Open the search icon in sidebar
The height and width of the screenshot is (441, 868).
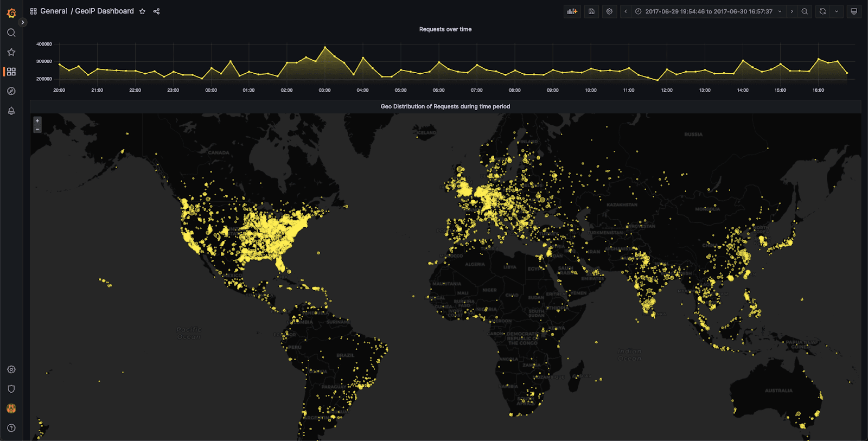pyautogui.click(x=11, y=33)
